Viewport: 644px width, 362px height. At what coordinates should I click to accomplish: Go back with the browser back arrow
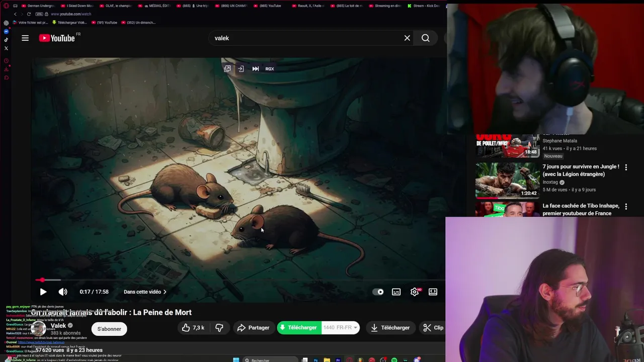click(x=15, y=14)
